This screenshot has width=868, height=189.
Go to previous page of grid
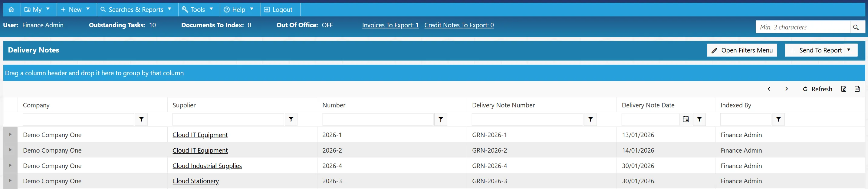point(769,89)
